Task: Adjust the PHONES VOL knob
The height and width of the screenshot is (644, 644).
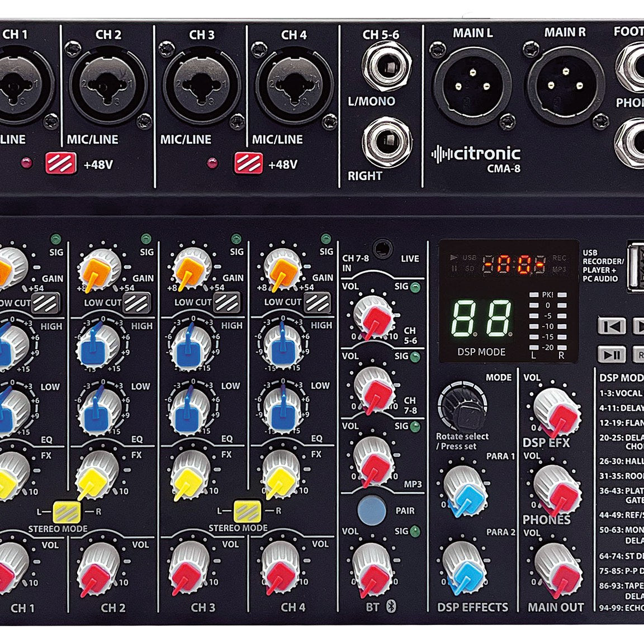Action: tap(557, 490)
